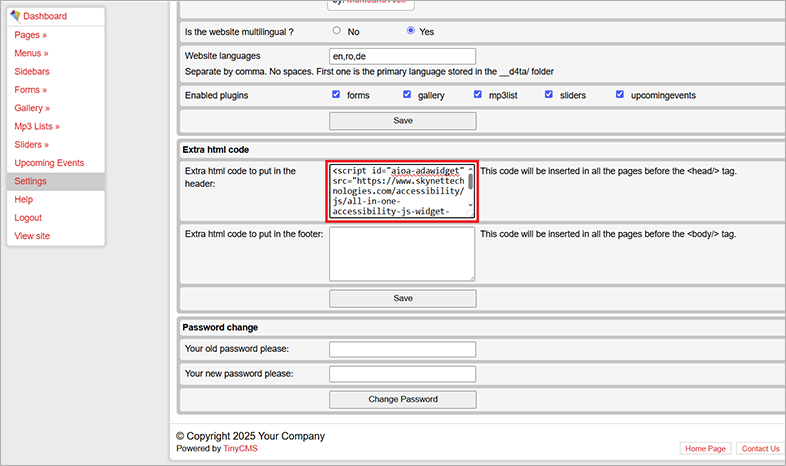Viewport: 786px width, 466px height.
Task: Click the Dashboard logo icon
Action: point(15,16)
